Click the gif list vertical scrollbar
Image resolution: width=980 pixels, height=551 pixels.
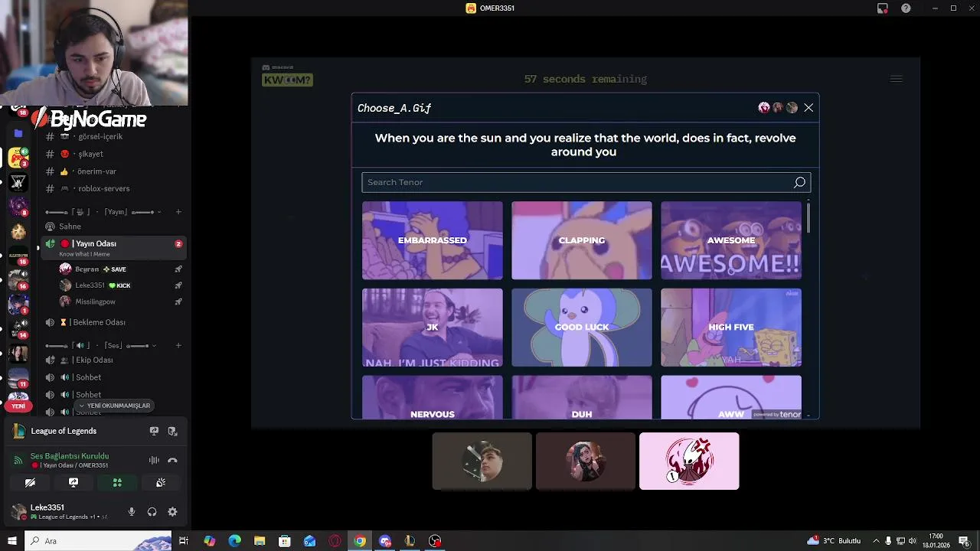pos(808,217)
